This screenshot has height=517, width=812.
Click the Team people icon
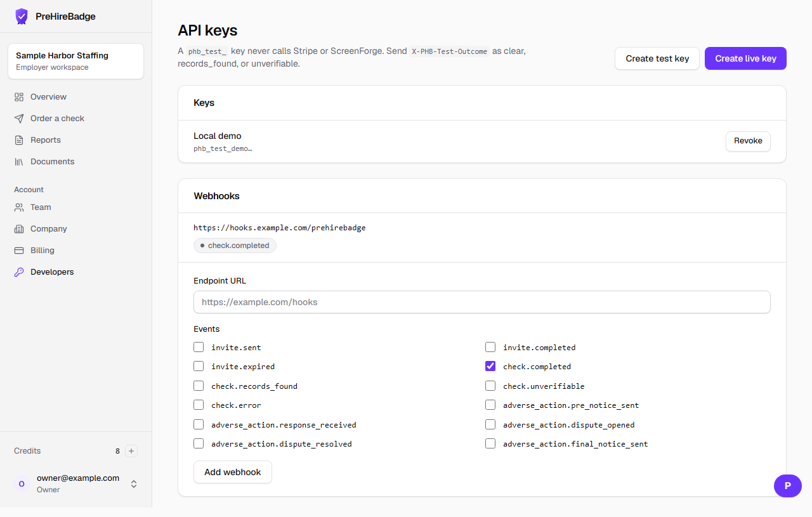[x=19, y=207]
